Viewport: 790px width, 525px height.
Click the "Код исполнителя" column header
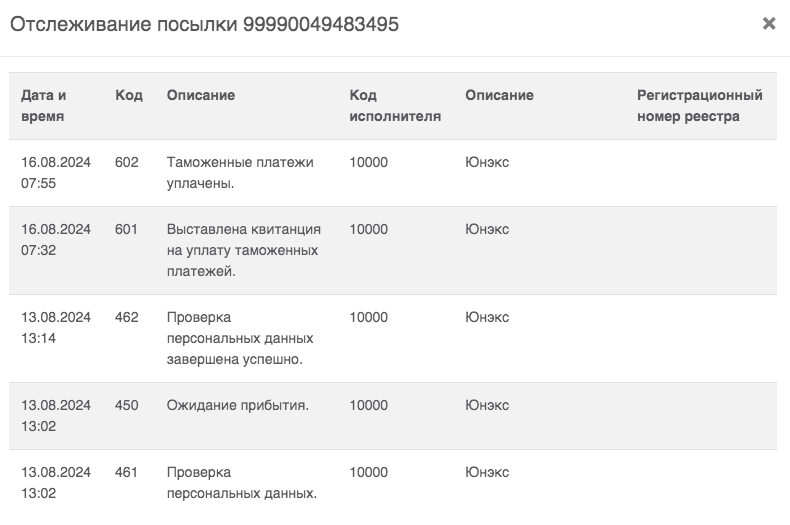point(395,105)
